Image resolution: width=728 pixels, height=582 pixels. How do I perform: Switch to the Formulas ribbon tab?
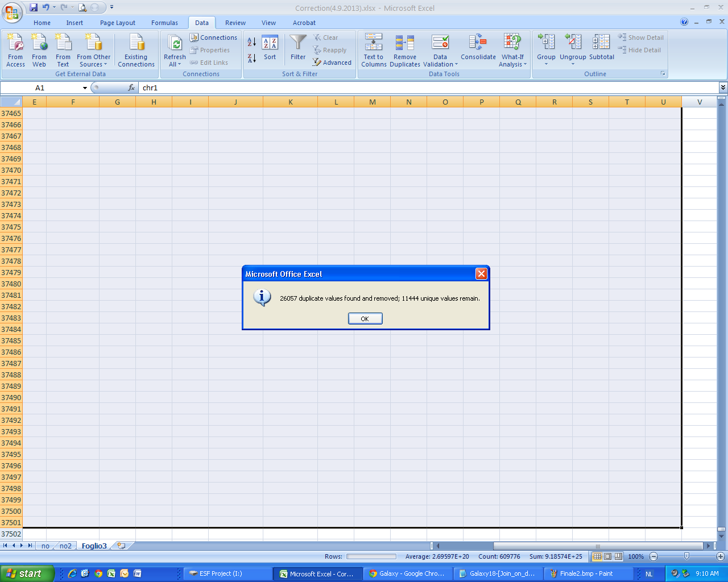click(x=164, y=23)
